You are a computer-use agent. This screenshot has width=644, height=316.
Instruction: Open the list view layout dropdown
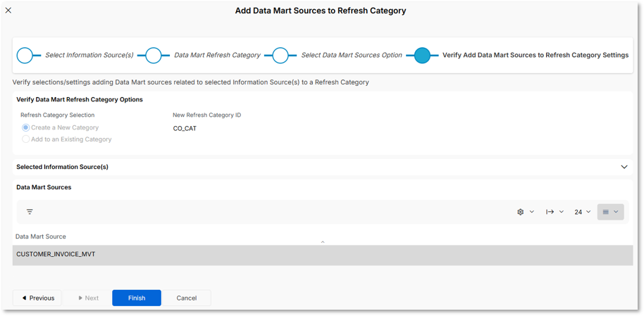click(x=610, y=212)
